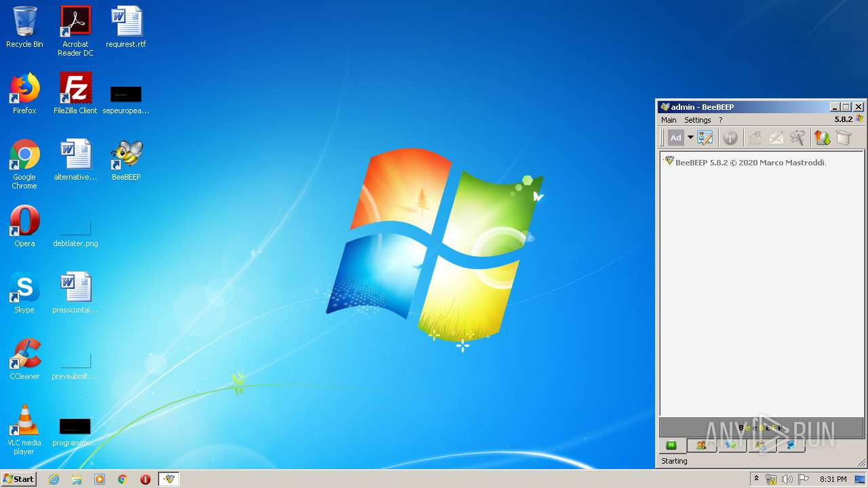
Task: Select requirest.rtf file on desktop
Action: click(126, 28)
